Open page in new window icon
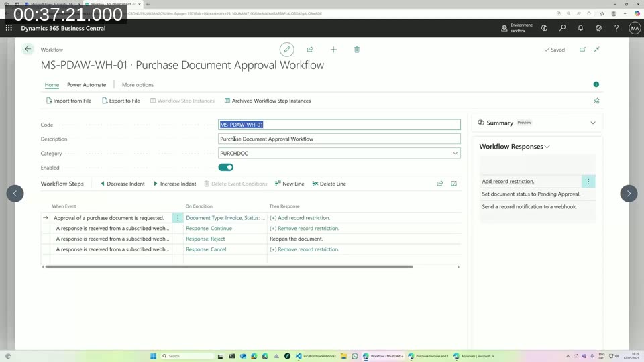Screen dimensions: 644x362 pyautogui.click(x=582, y=50)
